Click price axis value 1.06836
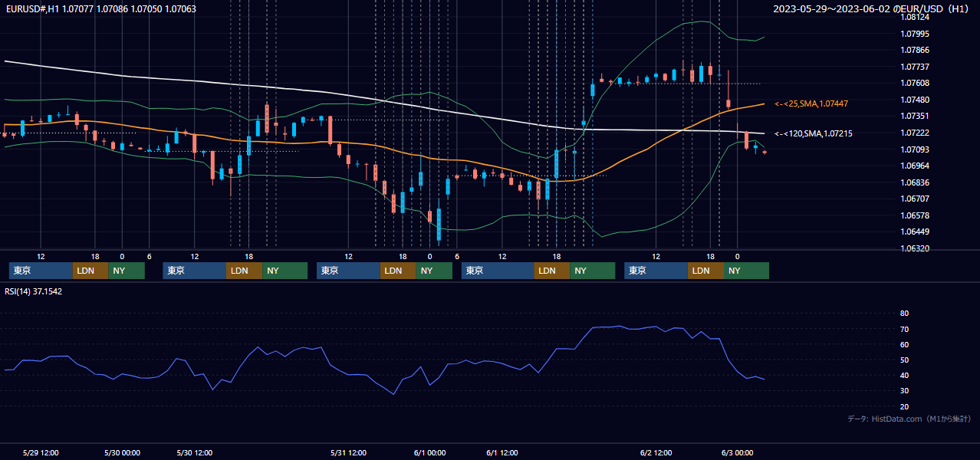This screenshot has width=980, height=460. click(x=914, y=182)
